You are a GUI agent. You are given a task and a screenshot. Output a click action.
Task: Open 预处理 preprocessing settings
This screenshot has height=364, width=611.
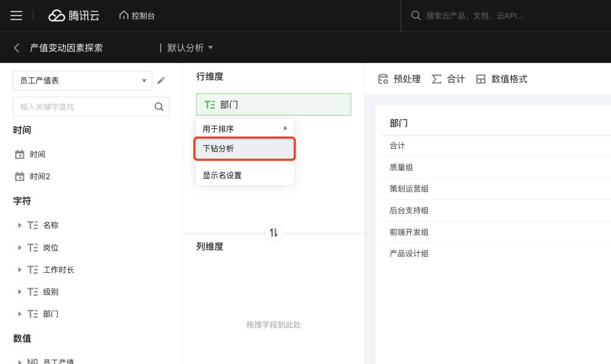[399, 79]
